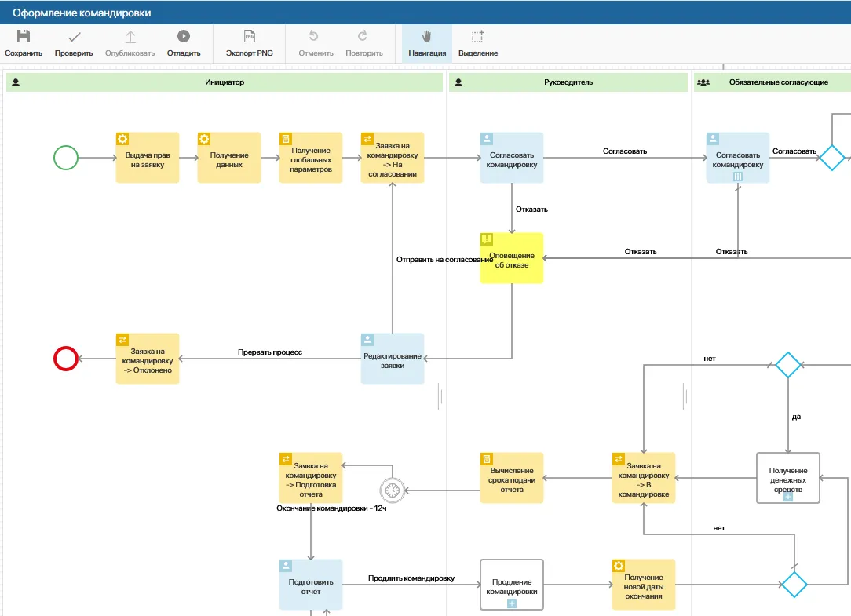The width and height of the screenshot is (851, 616).
Task: Toggle Навигация hand mode
Action: tap(427, 37)
